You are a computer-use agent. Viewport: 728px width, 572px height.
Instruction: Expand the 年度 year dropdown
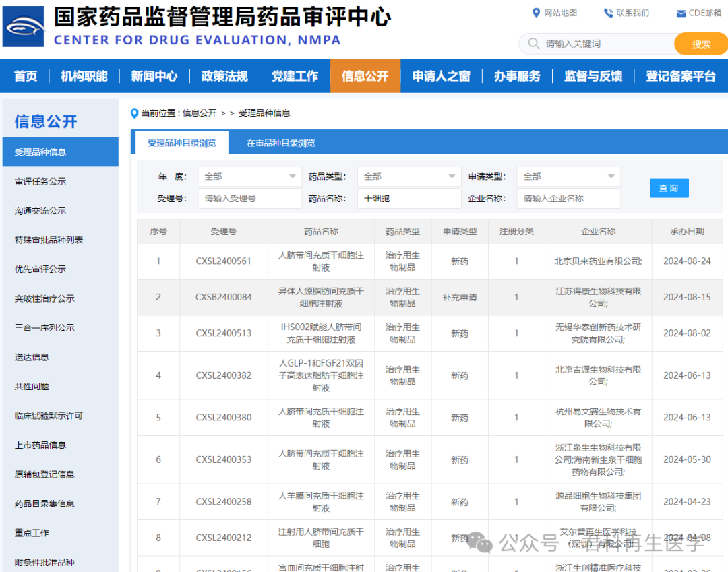click(250, 177)
